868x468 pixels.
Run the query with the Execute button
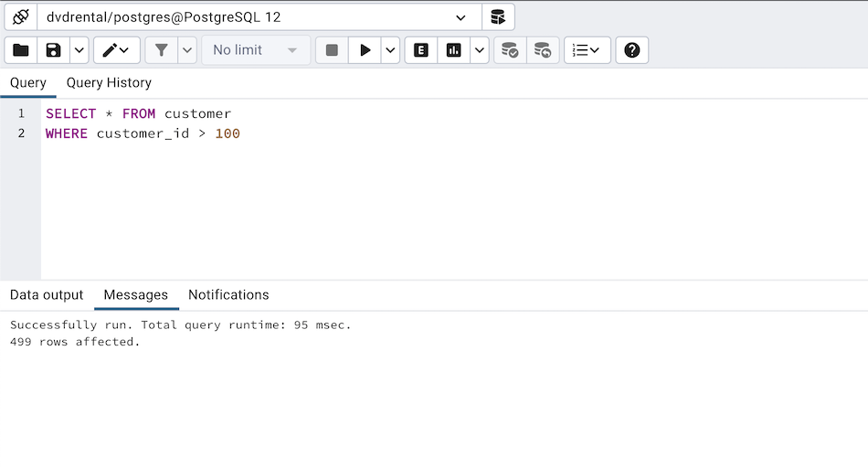click(x=365, y=50)
